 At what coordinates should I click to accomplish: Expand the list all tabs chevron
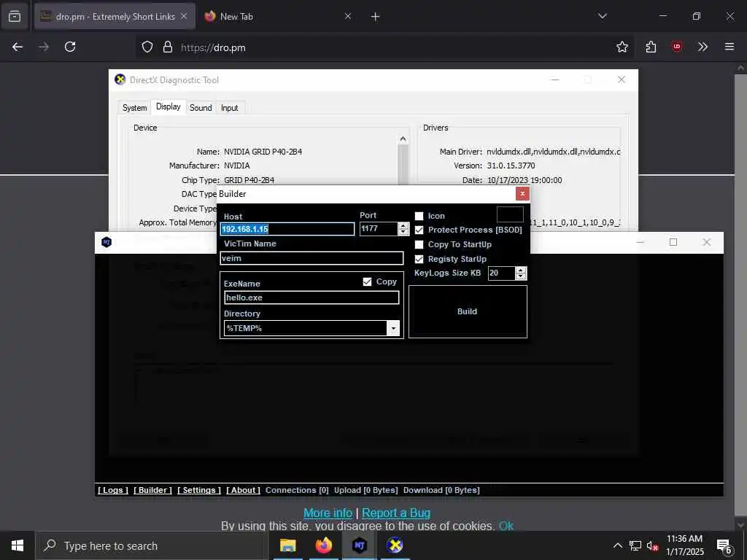click(603, 16)
